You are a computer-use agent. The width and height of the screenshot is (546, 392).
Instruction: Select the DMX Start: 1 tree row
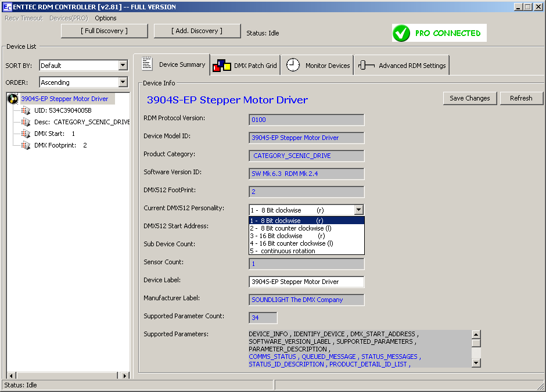pyautogui.click(x=55, y=134)
